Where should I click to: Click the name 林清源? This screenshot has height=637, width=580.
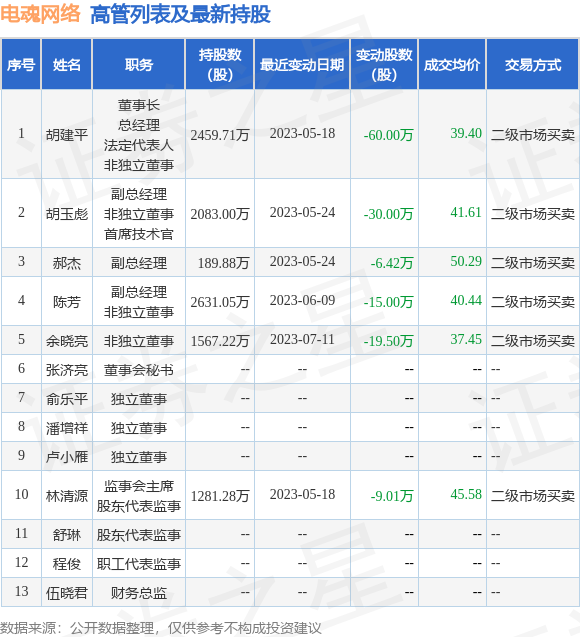(67, 496)
